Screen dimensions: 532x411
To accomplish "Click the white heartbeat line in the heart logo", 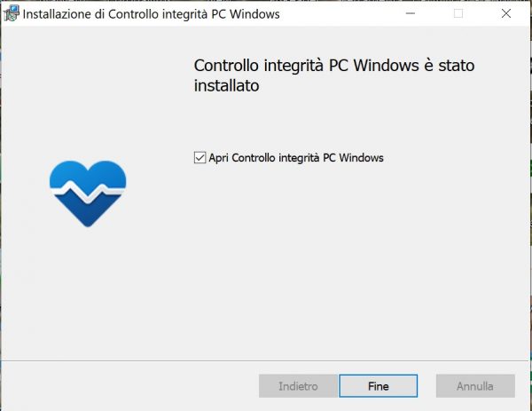I will tap(89, 189).
